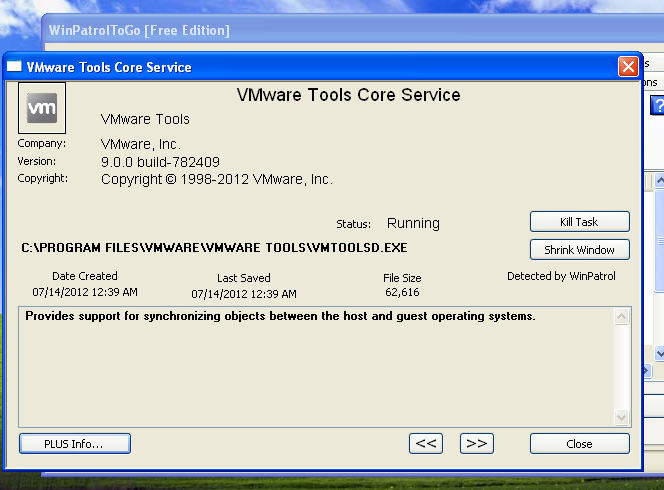Go to the next entry with >>
Screen dimensions: 664x490
point(477,443)
